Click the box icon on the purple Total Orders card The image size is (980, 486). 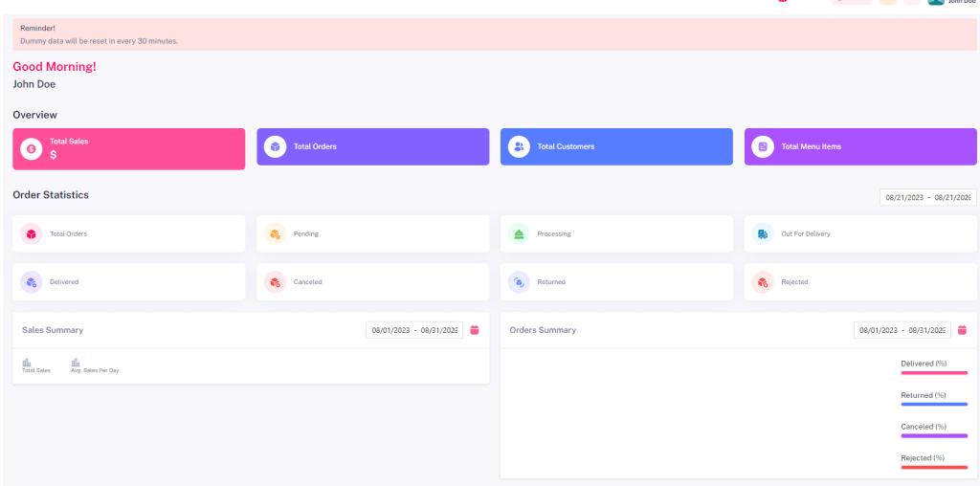275,146
